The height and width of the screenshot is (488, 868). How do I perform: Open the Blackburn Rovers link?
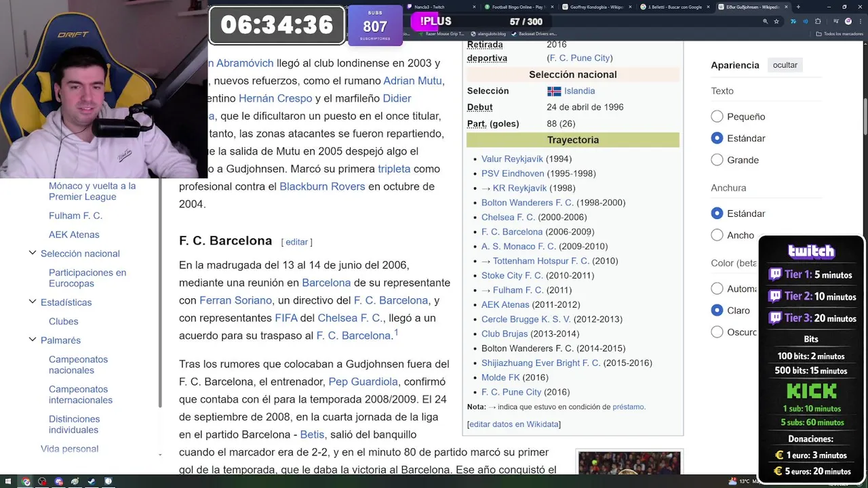(x=322, y=186)
